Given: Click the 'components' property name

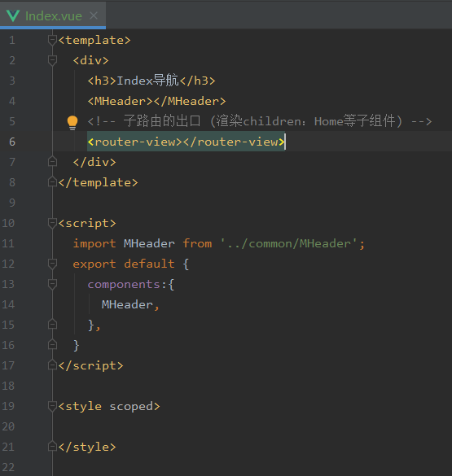Looking at the screenshot, I should pos(124,285).
